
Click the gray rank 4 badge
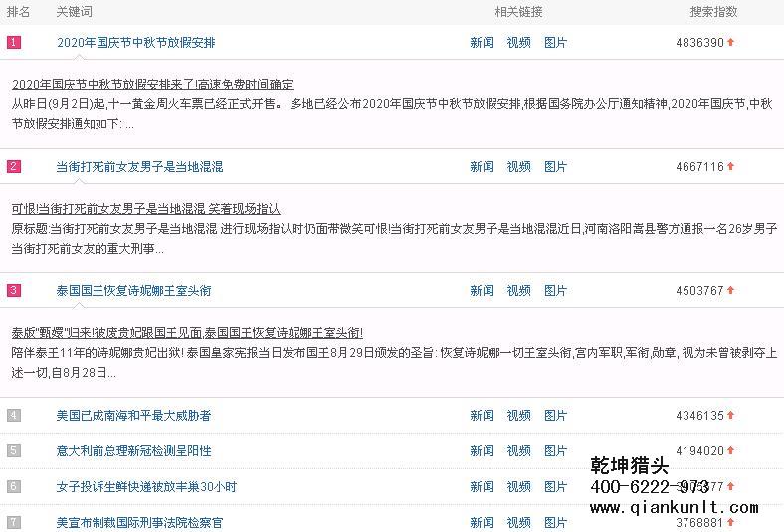click(14, 416)
